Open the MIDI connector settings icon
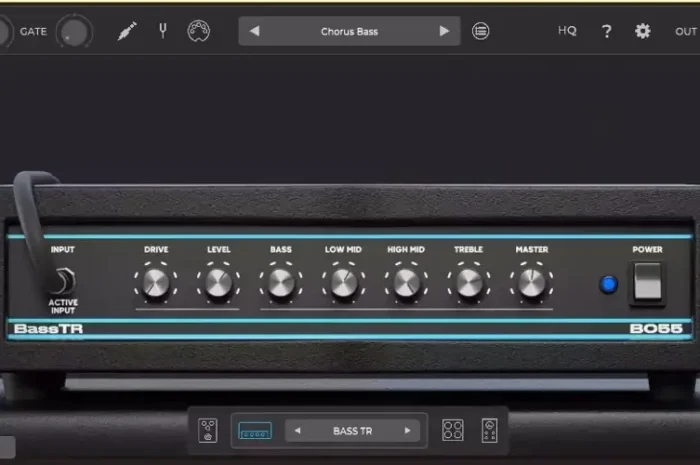 (199, 31)
